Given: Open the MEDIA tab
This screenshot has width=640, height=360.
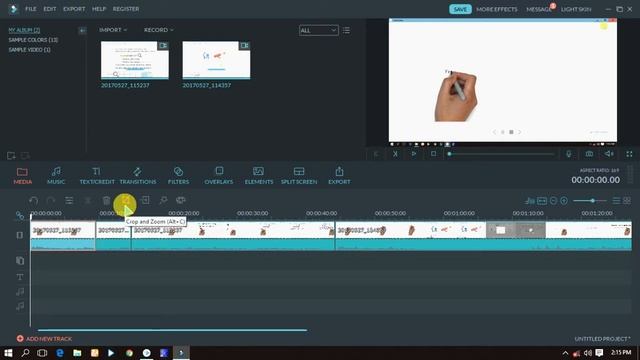Looking at the screenshot, I should point(22,176).
